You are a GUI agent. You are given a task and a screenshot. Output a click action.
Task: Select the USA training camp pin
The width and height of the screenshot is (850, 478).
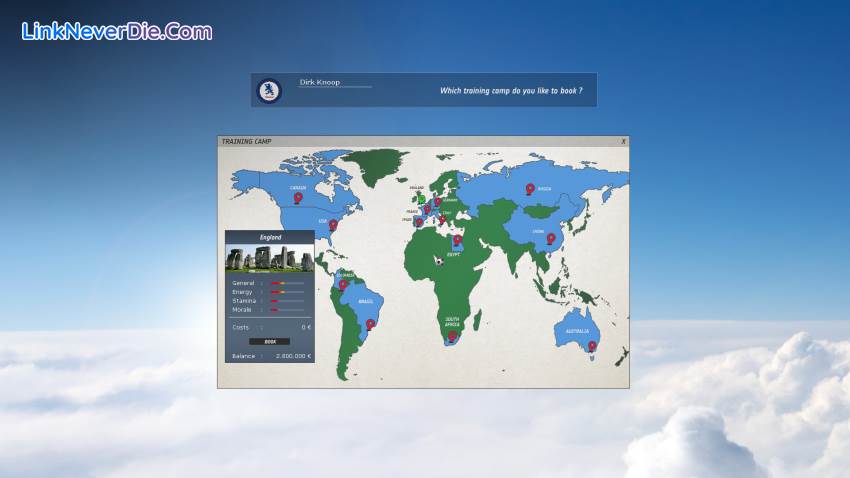pos(333,225)
